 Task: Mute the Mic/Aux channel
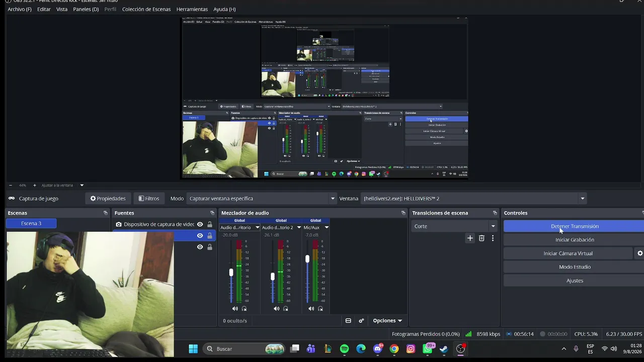pos(311,309)
